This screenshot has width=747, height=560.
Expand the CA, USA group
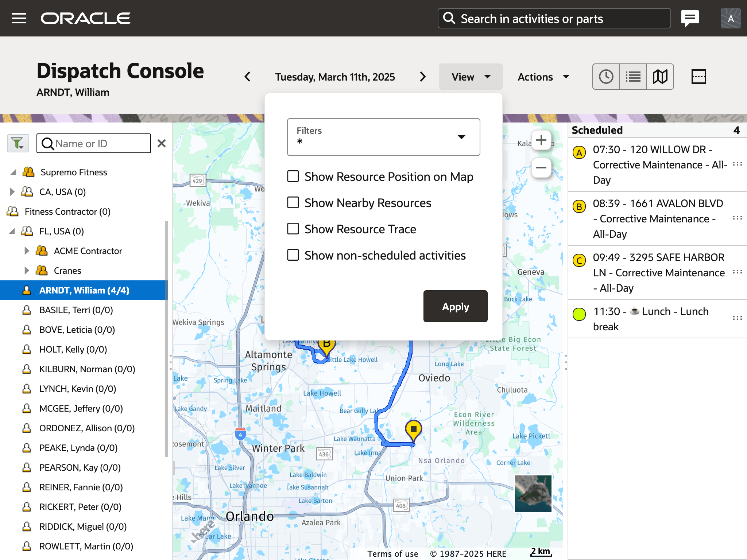pos(12,192)
